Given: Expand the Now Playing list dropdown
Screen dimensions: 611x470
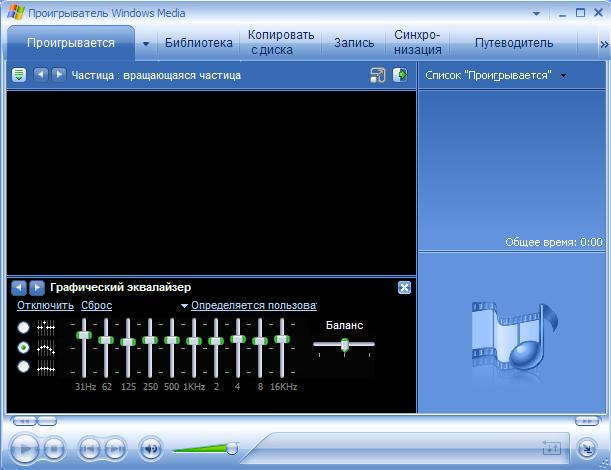Looking at the screenshot, I should point(563,75).
